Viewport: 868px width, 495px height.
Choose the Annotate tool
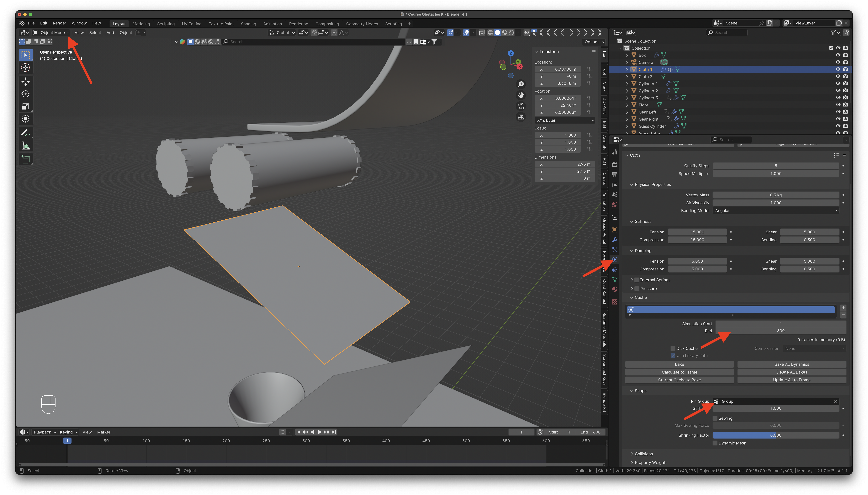(x=25, y=133)
